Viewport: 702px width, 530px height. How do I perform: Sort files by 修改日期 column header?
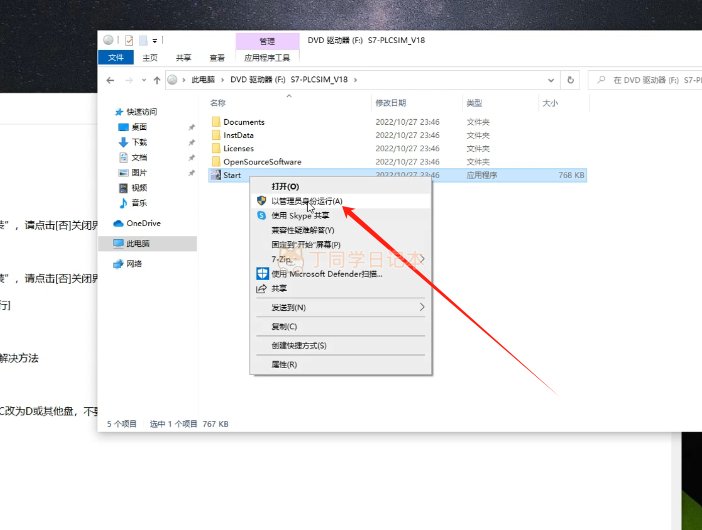click(390, 103)
